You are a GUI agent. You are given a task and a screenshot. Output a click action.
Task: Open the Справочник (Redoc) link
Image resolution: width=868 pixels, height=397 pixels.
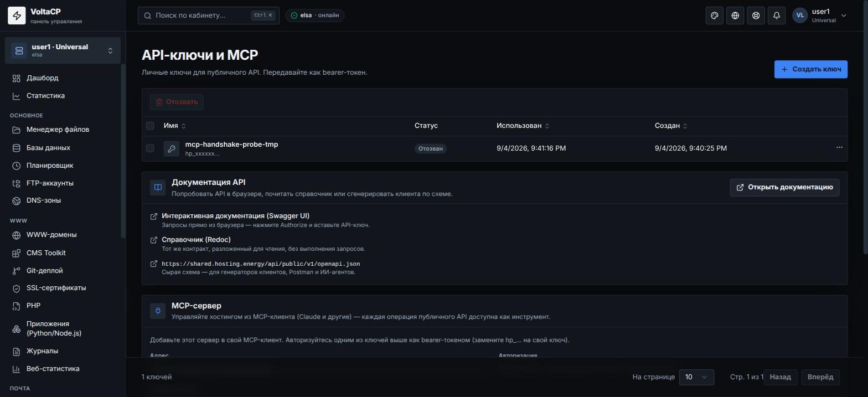coord(196,240)
